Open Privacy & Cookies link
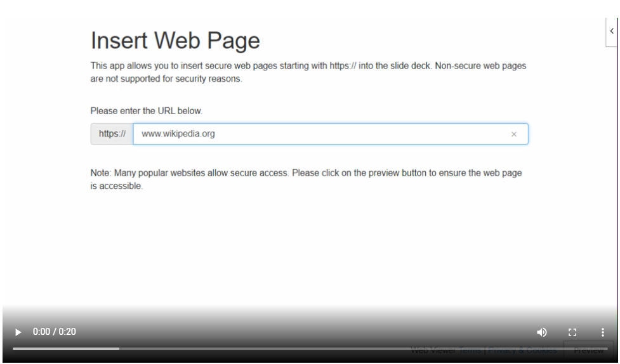The image size is (620, 364). coord(522,350)
